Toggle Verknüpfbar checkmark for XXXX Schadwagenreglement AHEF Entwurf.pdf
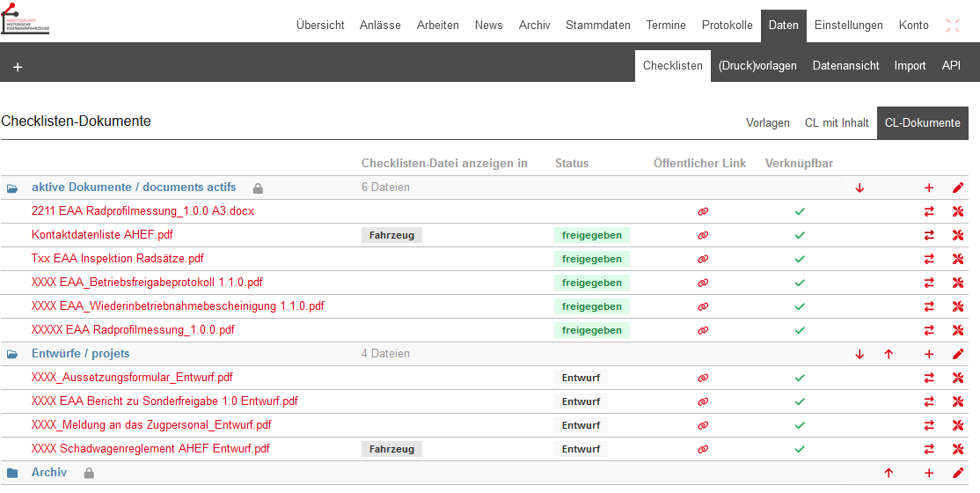980x493 pixels. (x=800, y=449)
